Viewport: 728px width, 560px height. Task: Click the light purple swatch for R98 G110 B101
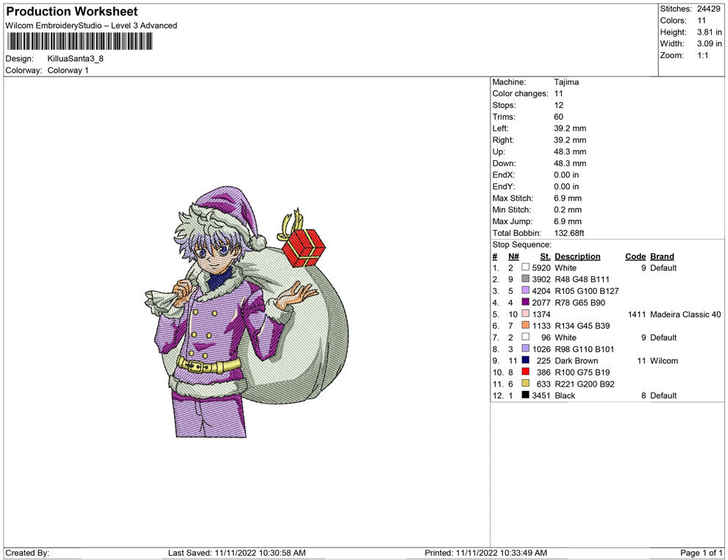pos(525,348)
